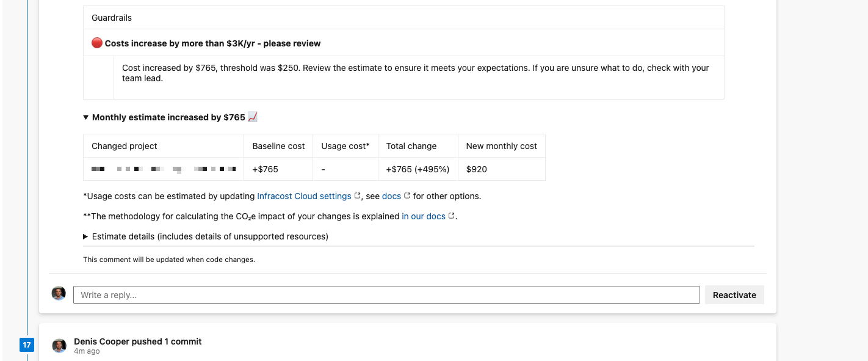
Task: Collapse the Monthly estimate increased section
Action: (x=86, y=117)
